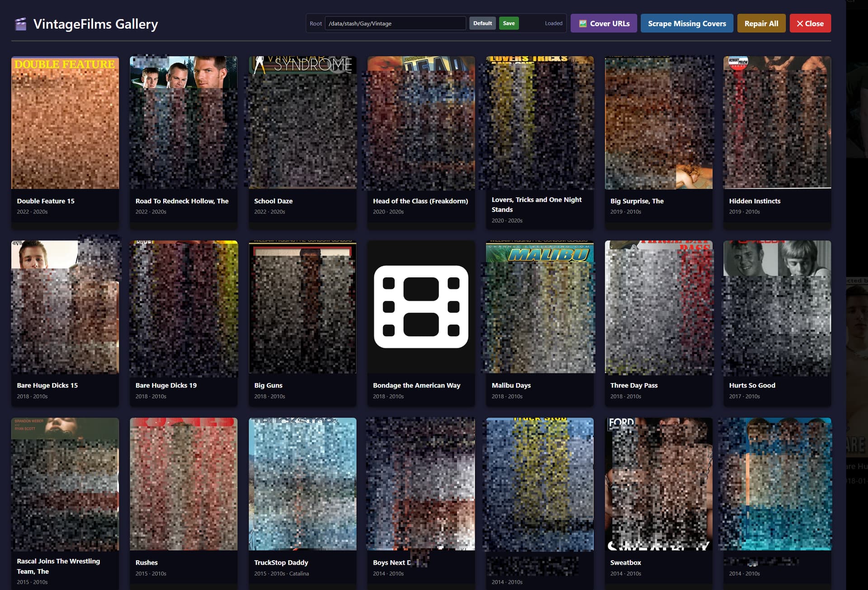Open Bondage the American Way title
Viewport: 868px width, 590px height.
pos(416,385)
